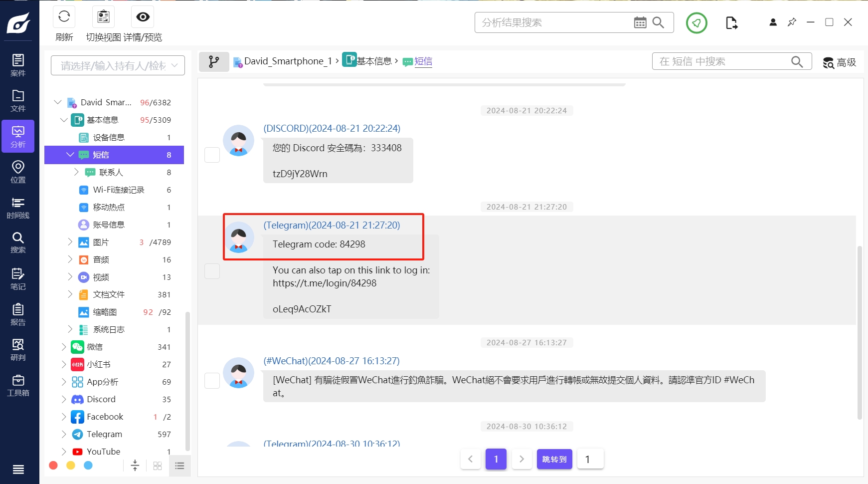868x484 pixels.
Task: Go to previous page arrow
Action: [x=470, y=459]
